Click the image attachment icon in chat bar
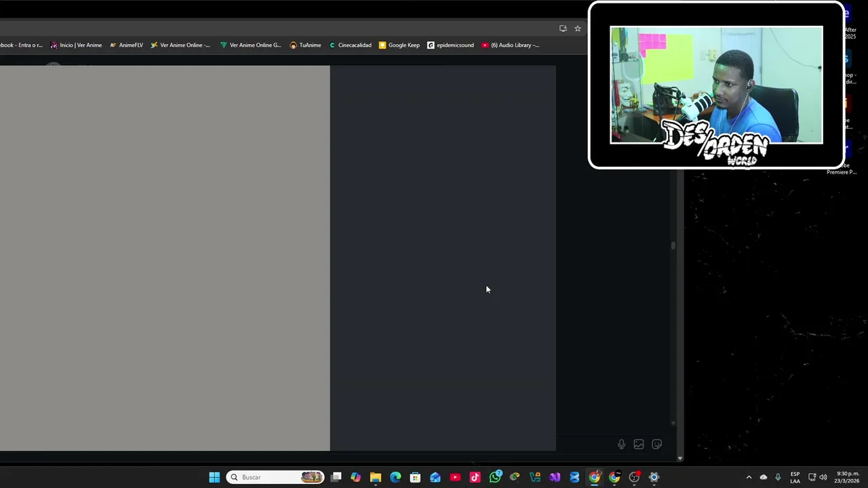The width and height of the screenshot is (868, 488). 639,445
